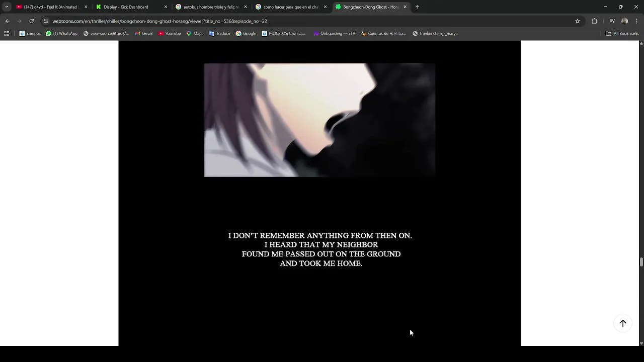Reload the webtoons page

[31, 21]
